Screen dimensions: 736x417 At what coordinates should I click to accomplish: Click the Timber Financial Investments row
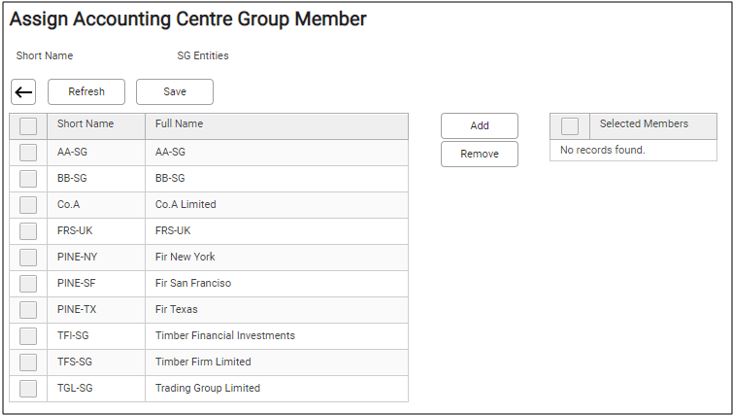(225, 336)
